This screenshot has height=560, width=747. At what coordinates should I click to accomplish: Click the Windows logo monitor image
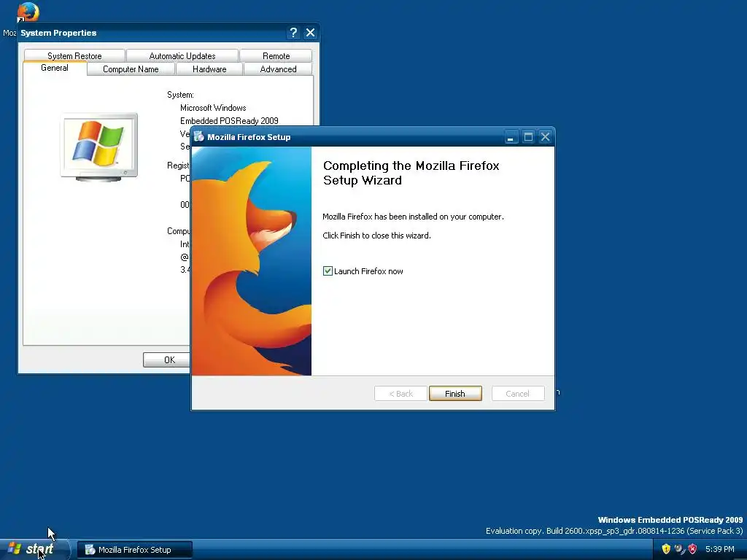pos(99,147)
